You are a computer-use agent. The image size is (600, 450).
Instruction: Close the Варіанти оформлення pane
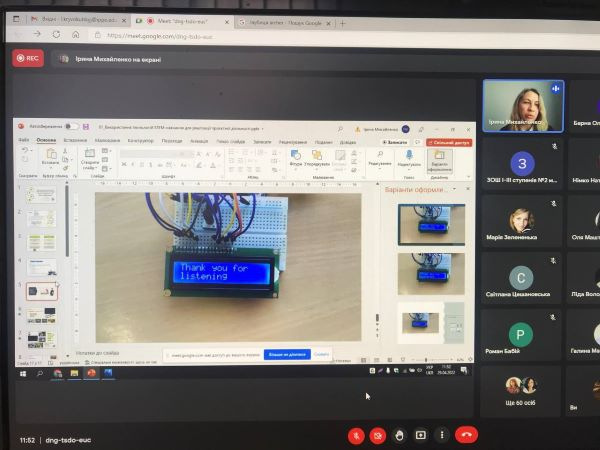pyautogui.click(x=468, y=189)
